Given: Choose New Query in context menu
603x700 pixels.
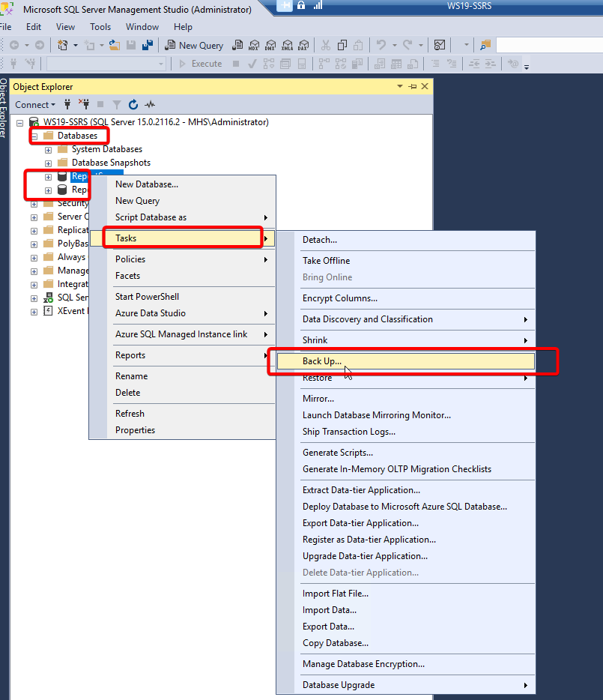Looking at the screenshot, I should (183, 200).
